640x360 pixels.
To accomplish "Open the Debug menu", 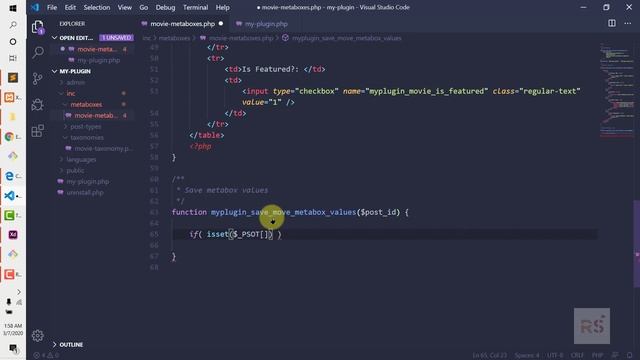I will (165, 7).
